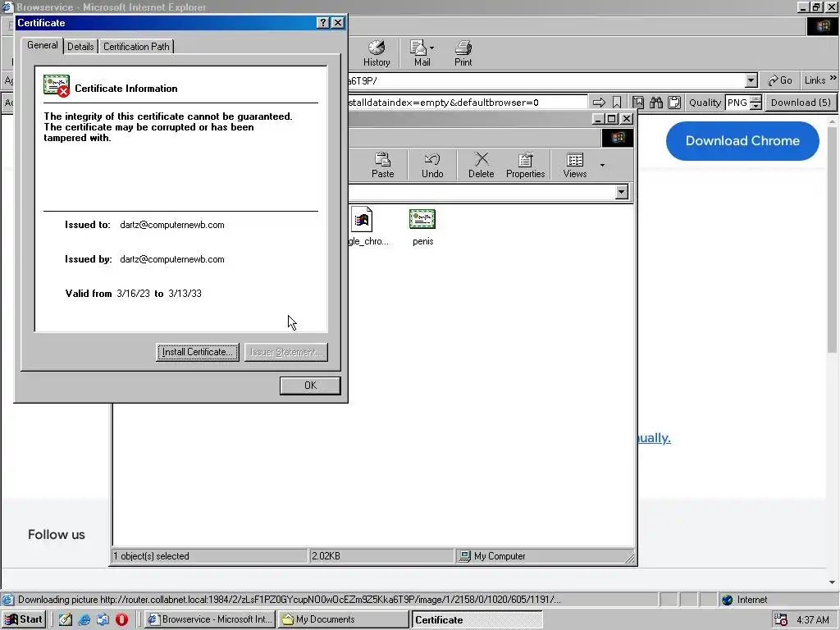Click the invalid certificate icon
The height and width of the screenshot is (630, 840).
pos(57,85)
